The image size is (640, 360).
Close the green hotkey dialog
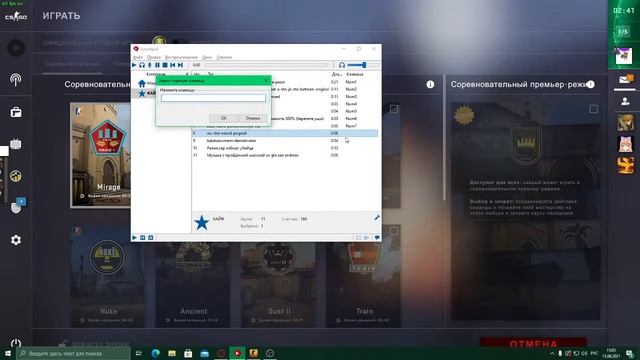(x=266, y=80)
